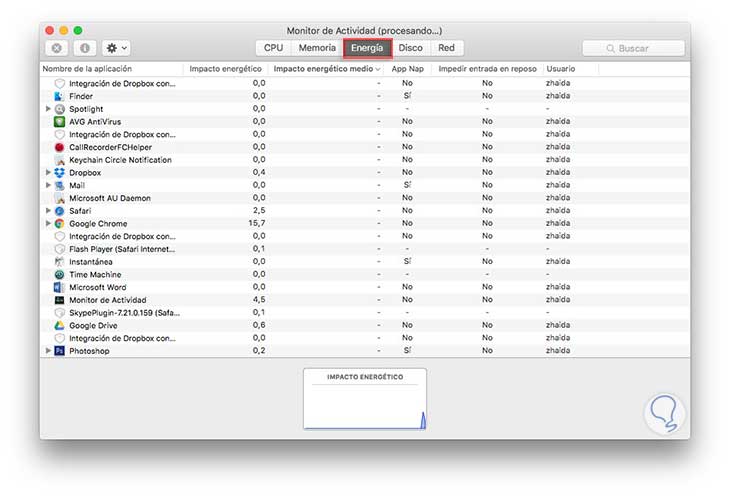Click the Photoshop app icon
Viewport: 730px width, 496px height.
click(x=59, y=351)
